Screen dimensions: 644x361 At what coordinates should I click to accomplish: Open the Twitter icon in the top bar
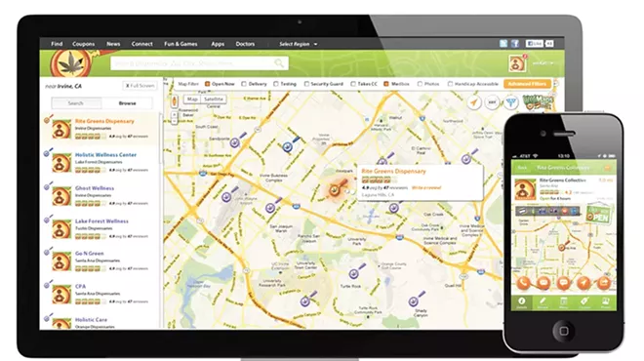tap(503, 44)
